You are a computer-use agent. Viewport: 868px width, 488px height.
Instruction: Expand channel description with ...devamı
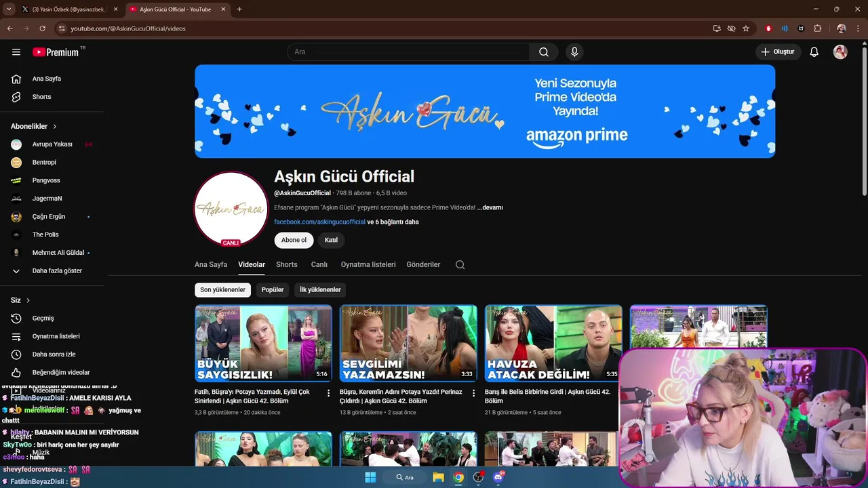pos(490,207)
